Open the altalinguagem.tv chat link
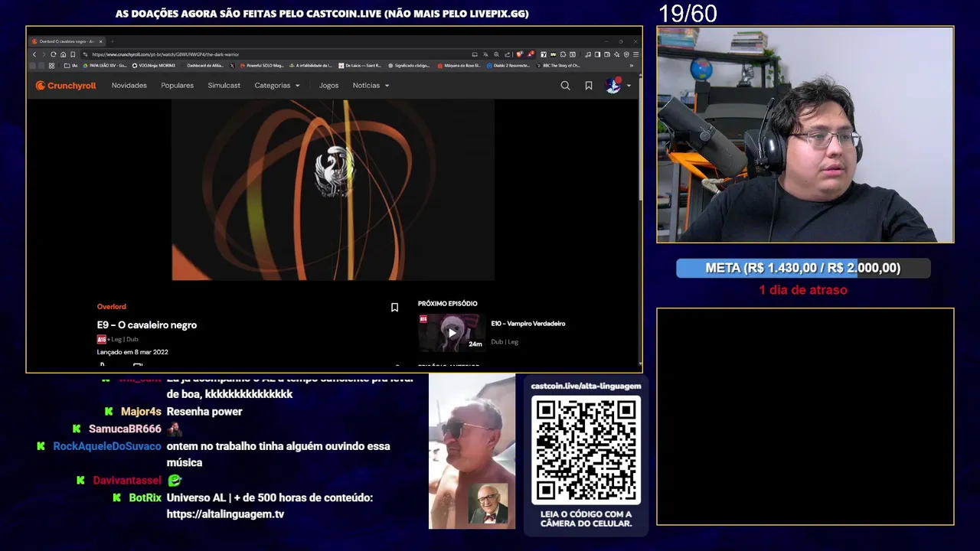The height and width of the screenshot is (551, 980). 225,514
